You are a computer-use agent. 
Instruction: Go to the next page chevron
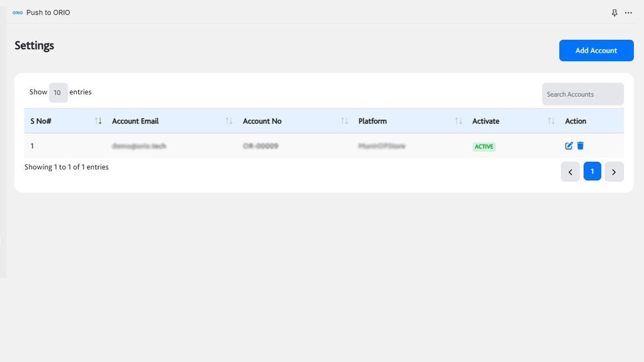[x=614, y=172]
